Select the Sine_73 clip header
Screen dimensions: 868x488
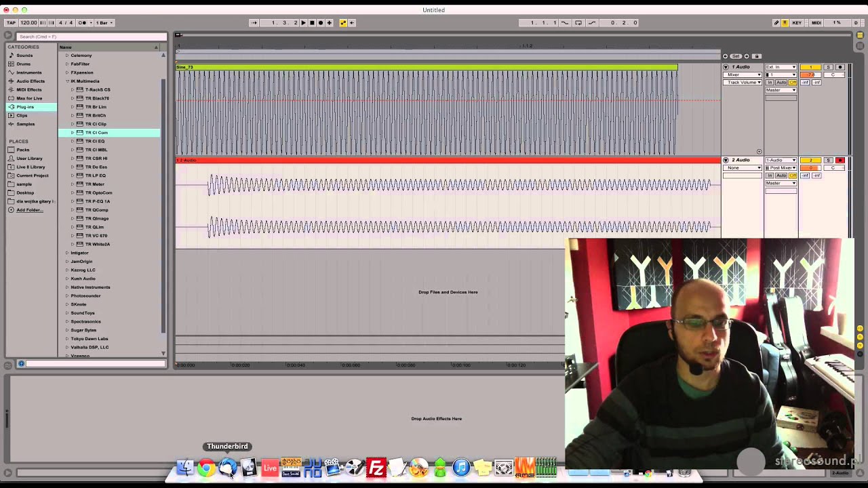[x=427, y=67]
